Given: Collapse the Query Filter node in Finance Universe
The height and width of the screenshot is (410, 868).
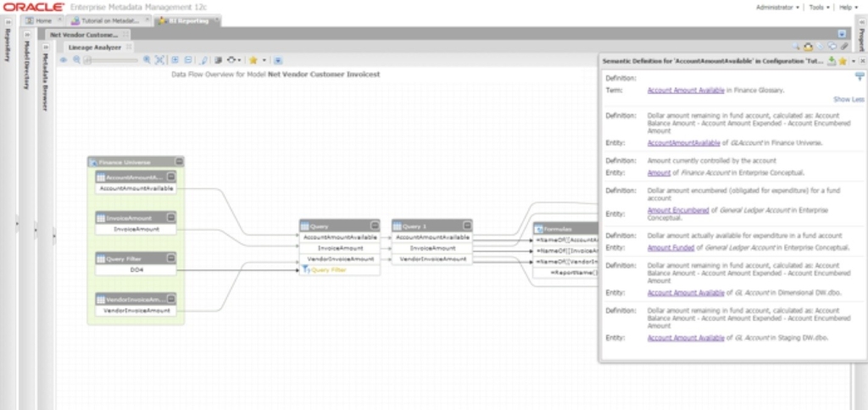Looking at the screenshot, I should point(171,258).
